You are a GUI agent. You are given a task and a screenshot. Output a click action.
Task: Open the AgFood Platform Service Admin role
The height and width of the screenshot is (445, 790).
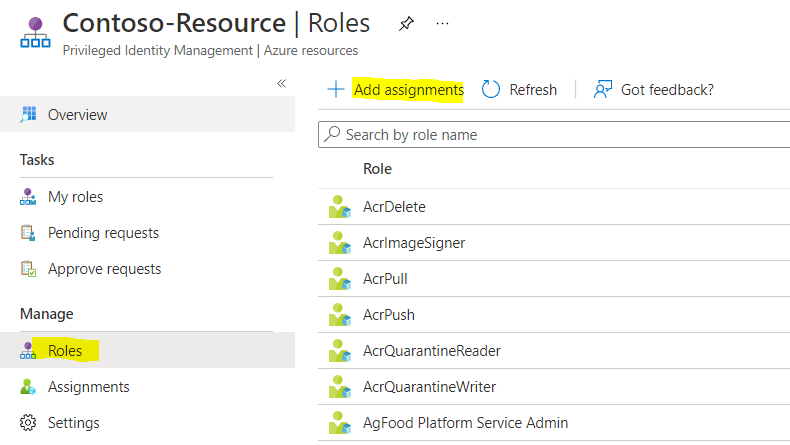click(x=465, y=423)
